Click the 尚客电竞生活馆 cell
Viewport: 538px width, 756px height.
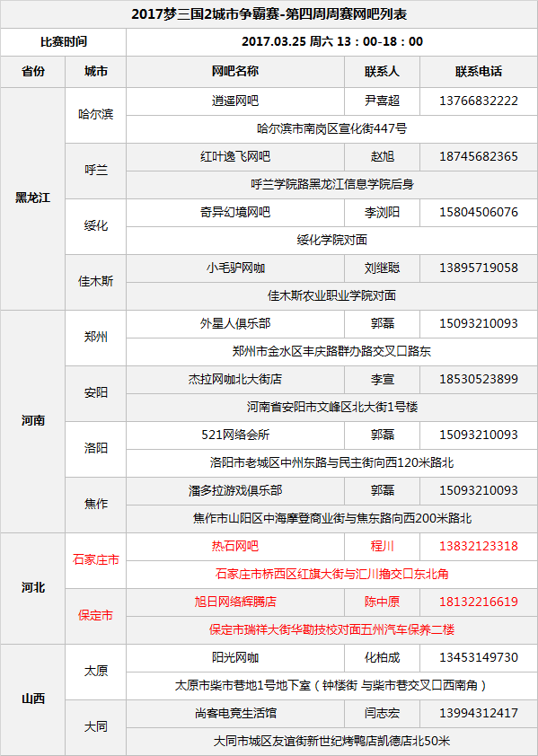pos(235,714)
